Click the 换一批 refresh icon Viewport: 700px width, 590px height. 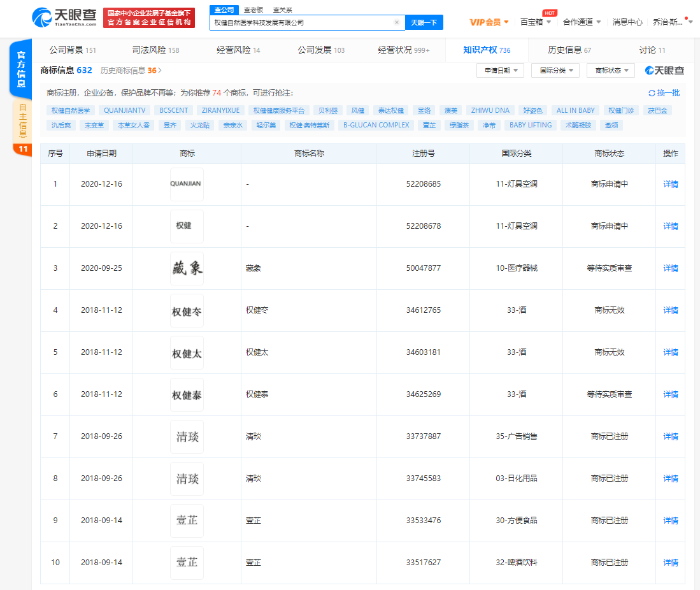(x=652, y=93)
